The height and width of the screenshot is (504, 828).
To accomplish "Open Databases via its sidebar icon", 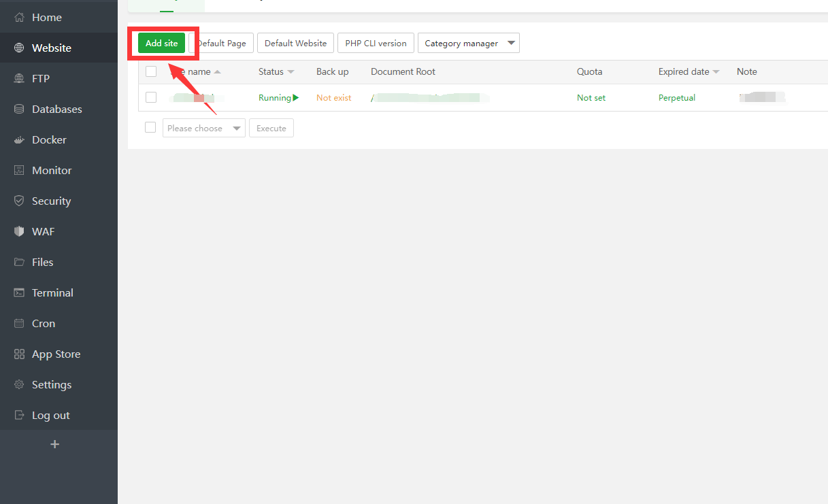I will click(x=19, y=110).
